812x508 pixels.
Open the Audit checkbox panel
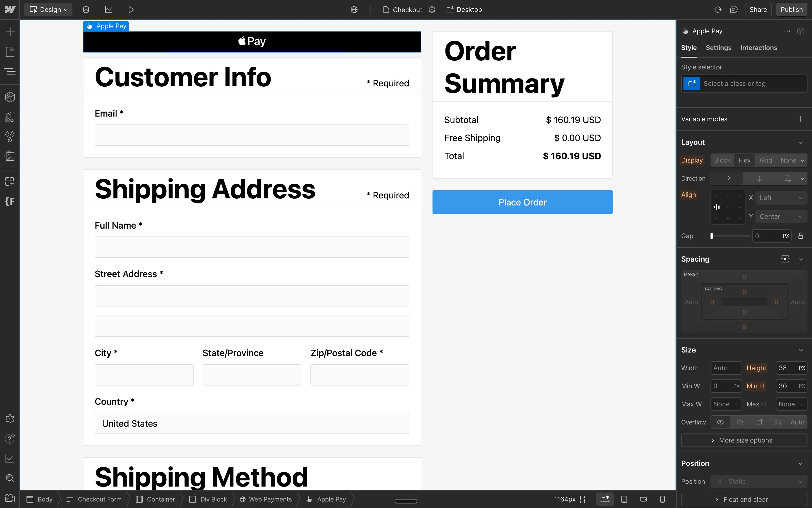coord(10,458)
